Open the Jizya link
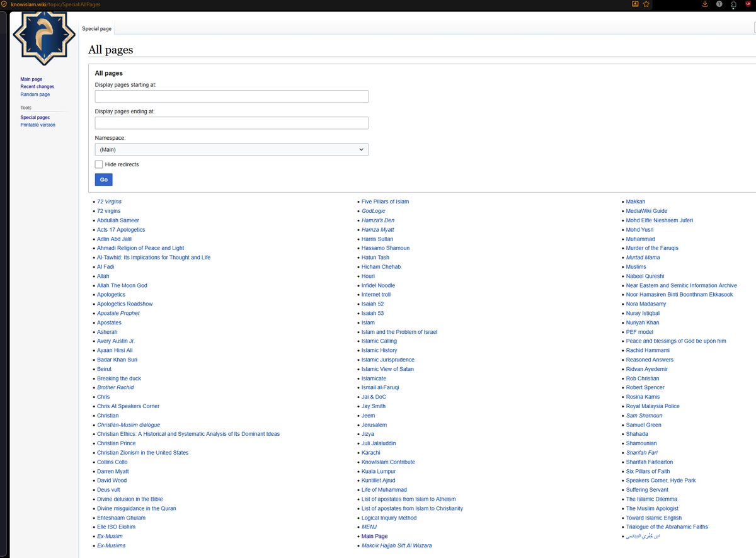Image resolution: width=756 pixels, height=558 pixels. [x=368, y=435]
